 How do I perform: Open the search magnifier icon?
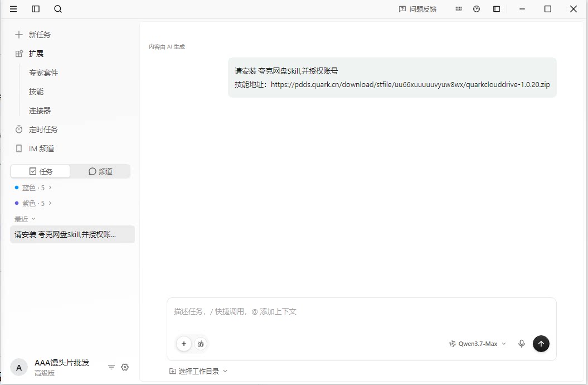coord(58,9)
